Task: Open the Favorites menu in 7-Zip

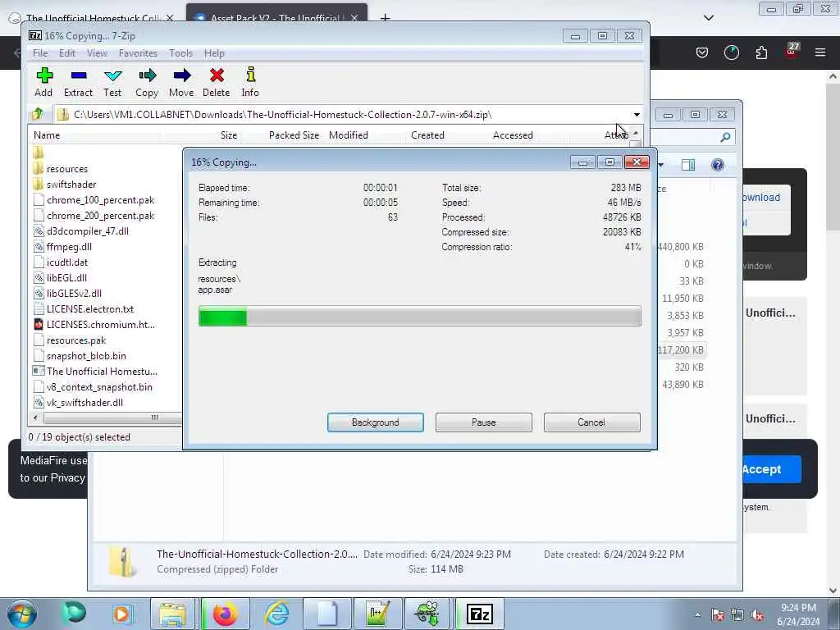Action: click(x=138, y=53)
